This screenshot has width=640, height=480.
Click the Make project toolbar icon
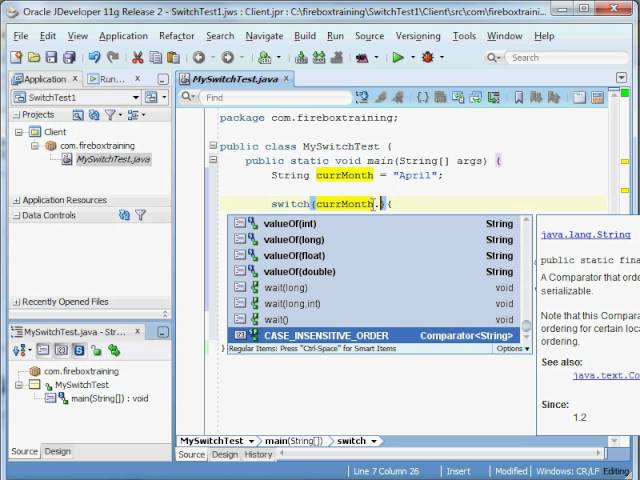pyautogui.click(x=301, y=58)
